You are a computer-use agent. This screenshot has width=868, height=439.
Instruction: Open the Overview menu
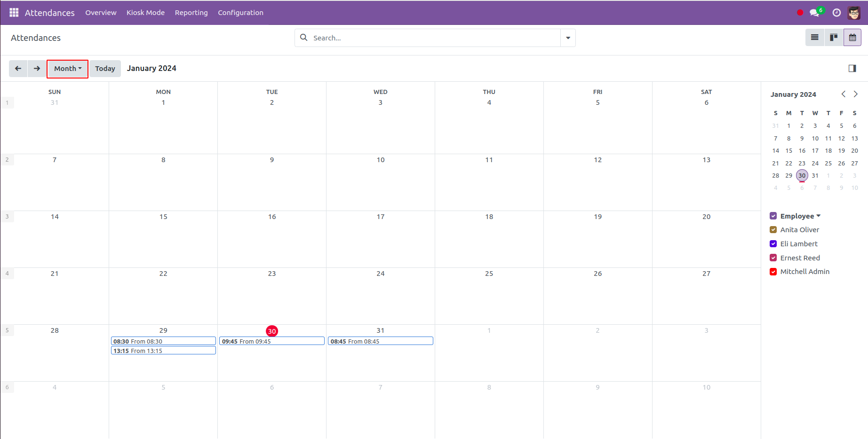pos(101,13)
